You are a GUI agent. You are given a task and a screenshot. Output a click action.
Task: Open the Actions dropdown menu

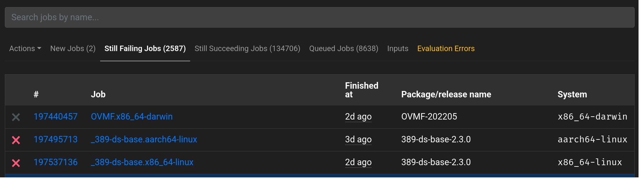point(25,49)
